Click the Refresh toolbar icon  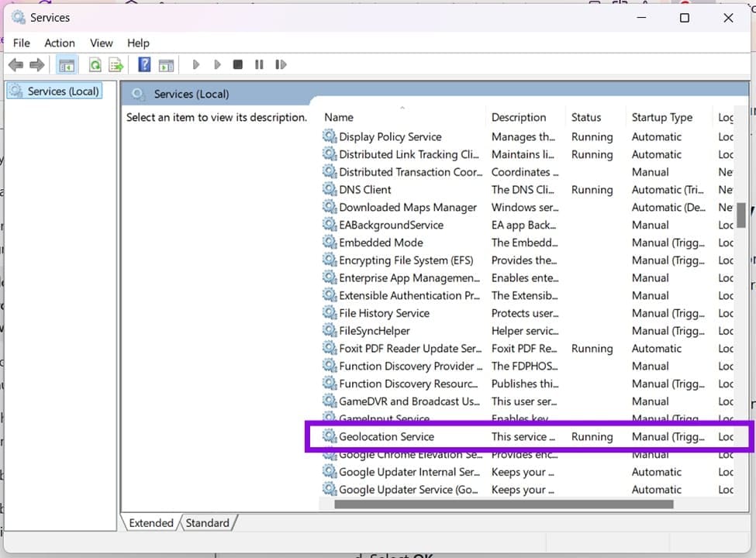(x=95, y=64)
